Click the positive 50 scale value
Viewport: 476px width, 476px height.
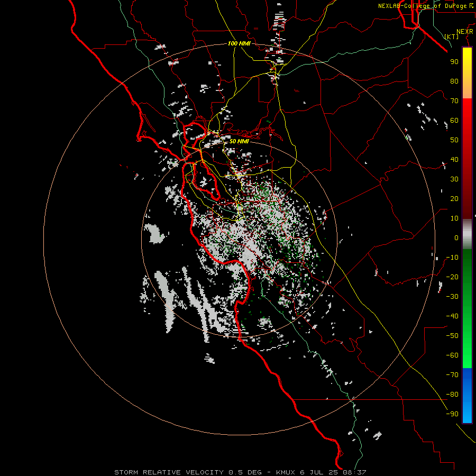click(x=454, y=140)
